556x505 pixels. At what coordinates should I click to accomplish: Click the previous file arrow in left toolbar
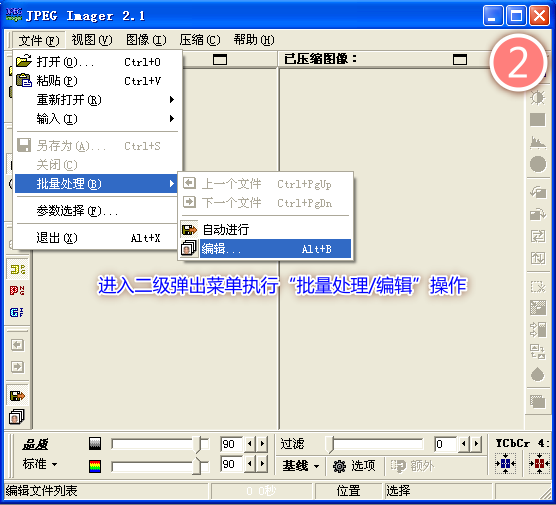click(17, 345)
